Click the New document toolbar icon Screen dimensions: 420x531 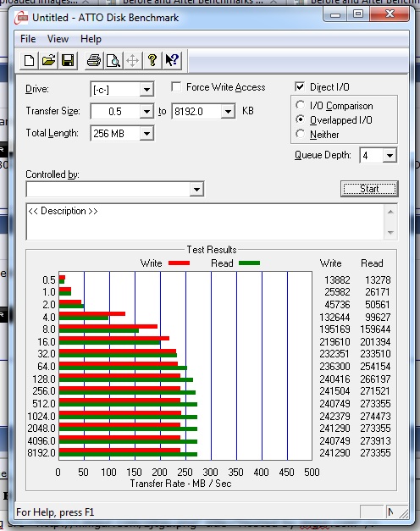[x=29, y=61]
